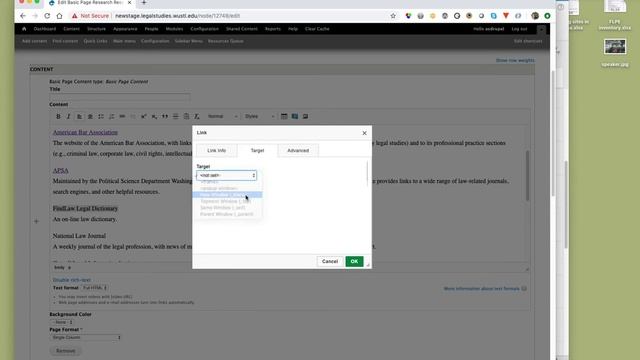Open the Background Color dropdown
640x360 pixels.
(x=63, y=322)
